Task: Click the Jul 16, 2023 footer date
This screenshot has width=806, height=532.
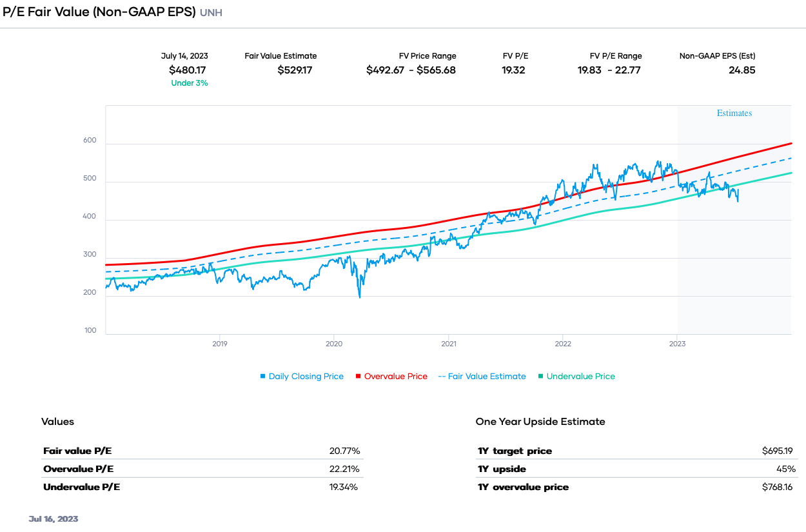Action: pyautogui.click(x=54, y=518)
